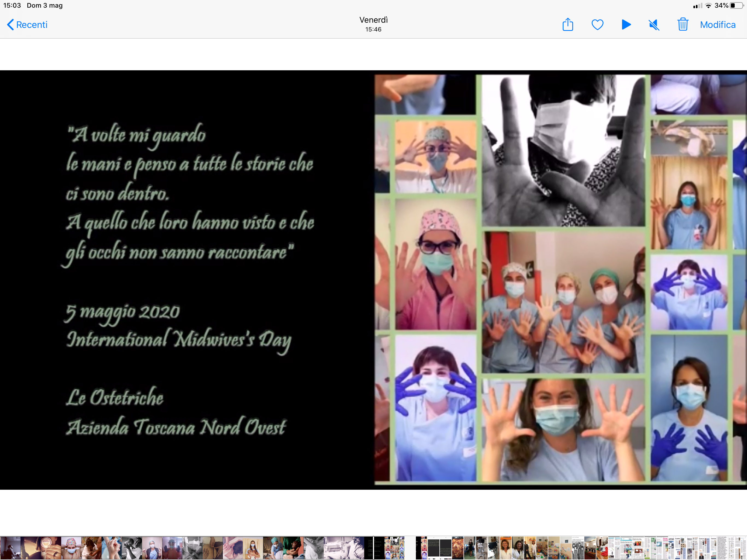This screenshot has width=747, height=560.
Task: Tap the back chevron arrow
Action: pyautogui.click(x=10, y=25)
